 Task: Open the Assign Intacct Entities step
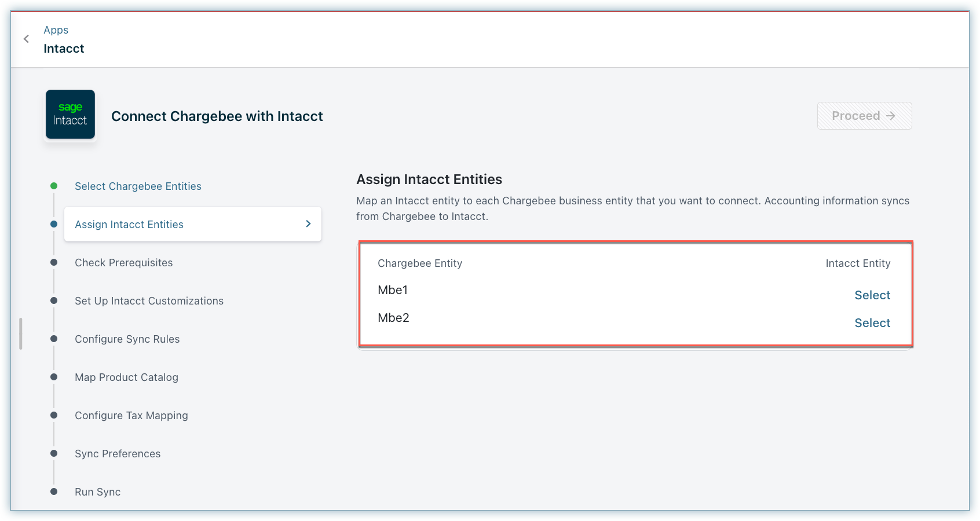[x=129, y=225]
